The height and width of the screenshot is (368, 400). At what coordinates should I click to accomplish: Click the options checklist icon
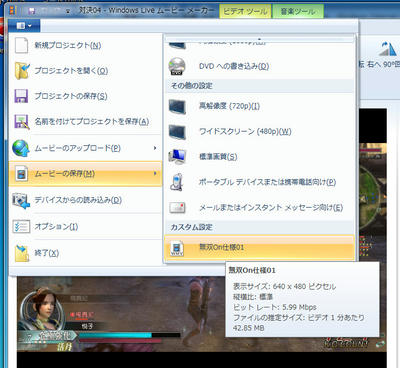[x=21, y=227]
